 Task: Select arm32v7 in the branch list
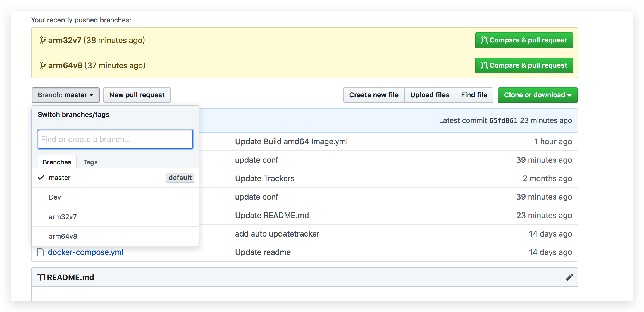[x=115, y=217]
